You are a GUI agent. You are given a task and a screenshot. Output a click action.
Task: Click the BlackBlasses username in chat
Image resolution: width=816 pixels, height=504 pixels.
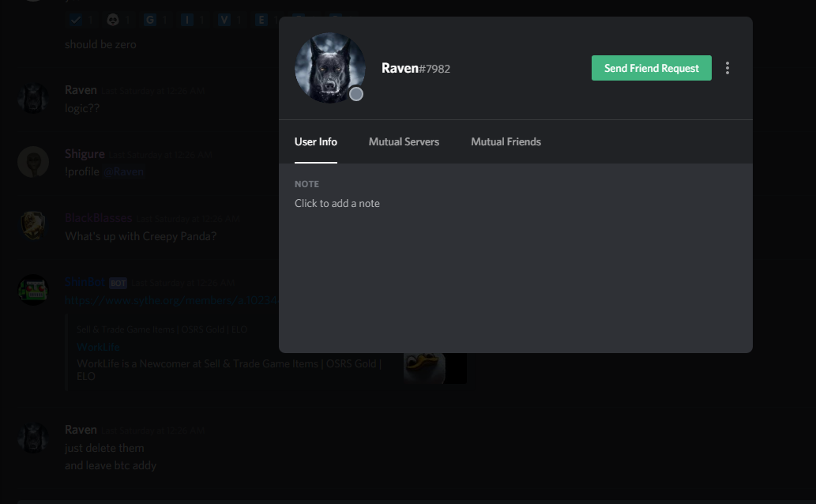99,218
